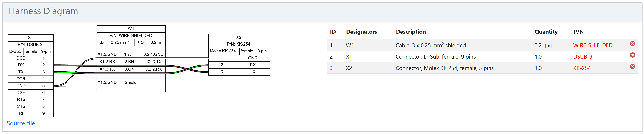Click the Designators column header

[361, 32]
